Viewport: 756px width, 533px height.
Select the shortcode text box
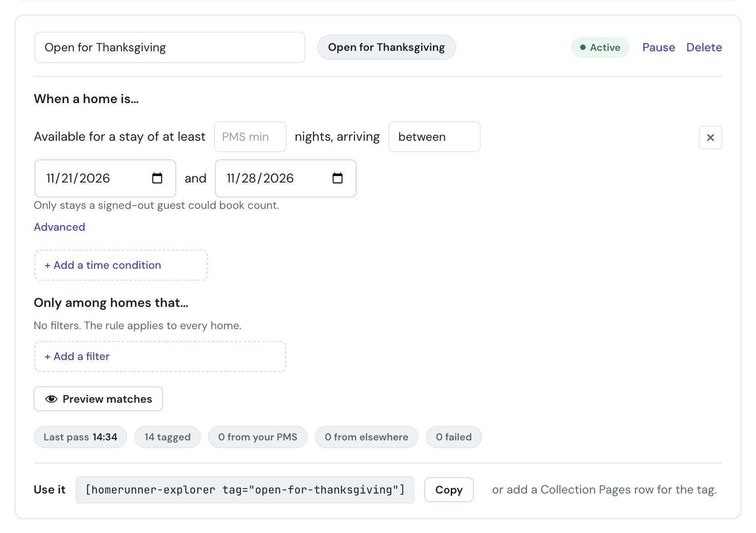[245, 490]
